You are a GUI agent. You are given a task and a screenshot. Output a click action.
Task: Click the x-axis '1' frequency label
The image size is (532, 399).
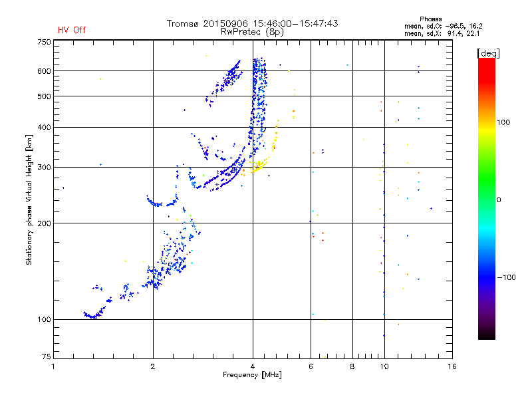click(x=53, y=366)
